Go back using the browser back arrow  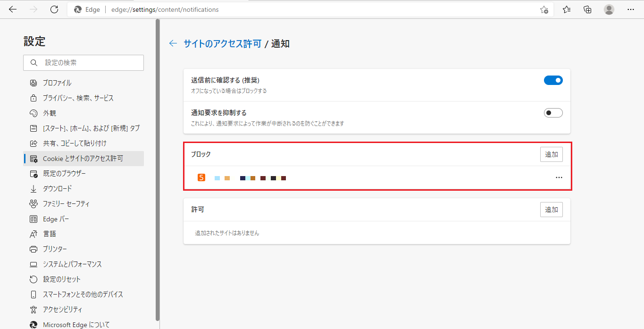pyautogui.click(x=13, y=9)
